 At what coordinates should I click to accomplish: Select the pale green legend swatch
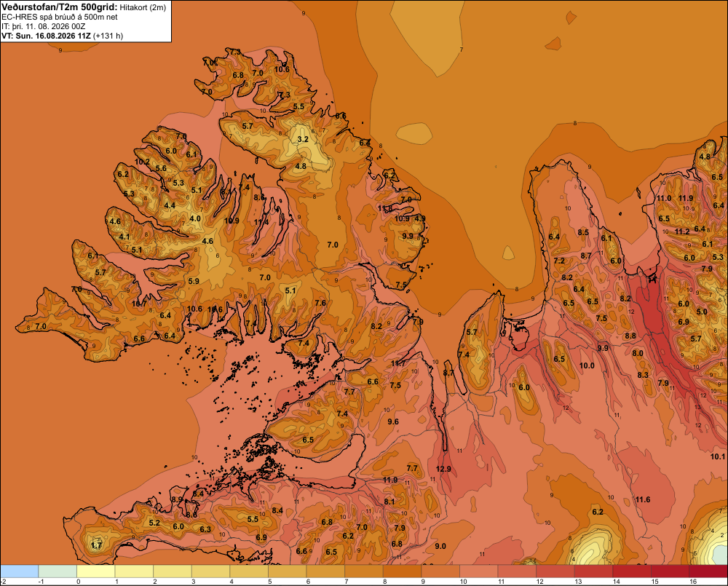(58, 571)
